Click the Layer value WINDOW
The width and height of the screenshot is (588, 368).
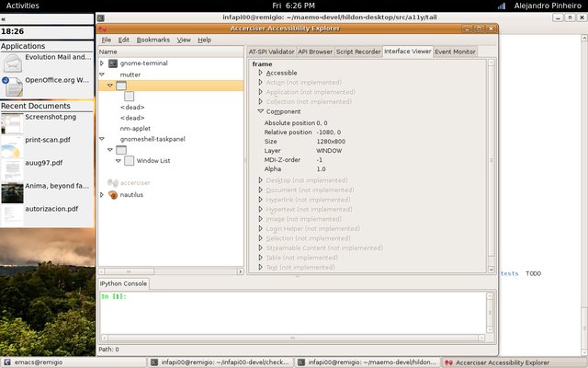(329, 151)
